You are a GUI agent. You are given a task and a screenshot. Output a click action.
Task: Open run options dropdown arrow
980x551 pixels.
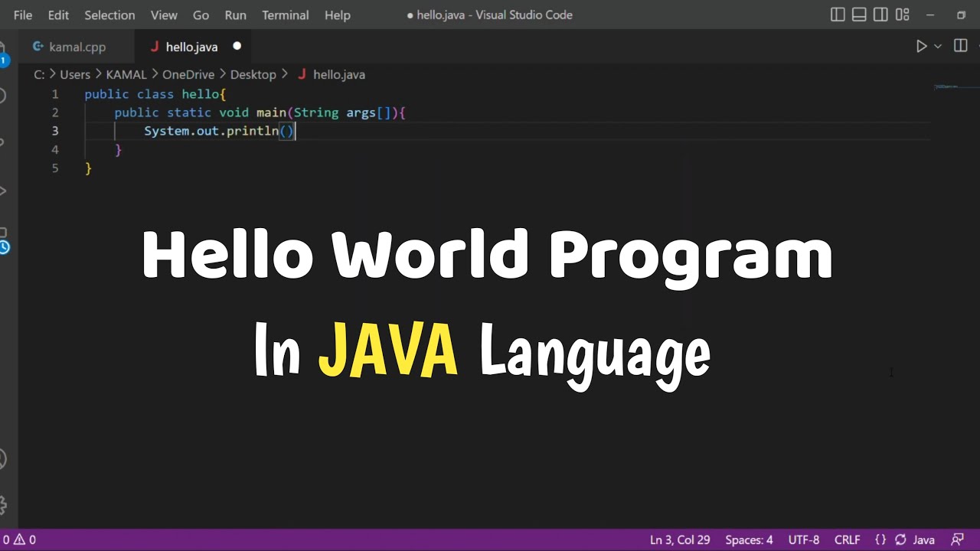point(938,47)
